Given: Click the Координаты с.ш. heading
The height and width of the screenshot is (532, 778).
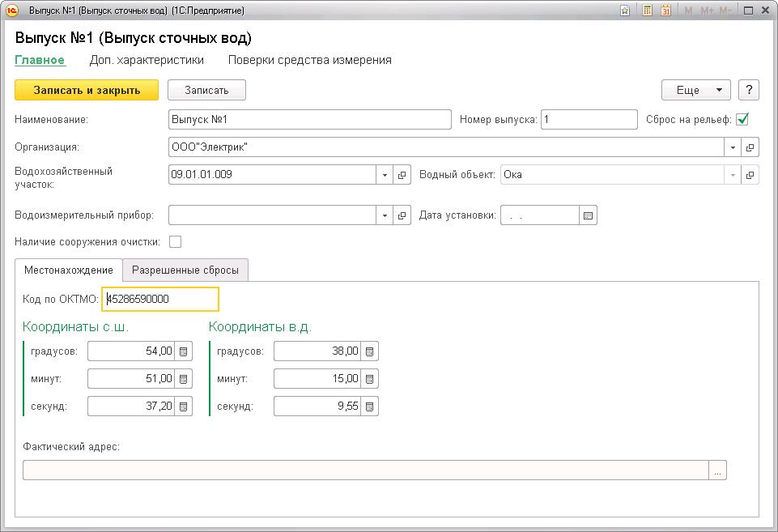Looking at the screenshot, I should [x=75, y=327].
